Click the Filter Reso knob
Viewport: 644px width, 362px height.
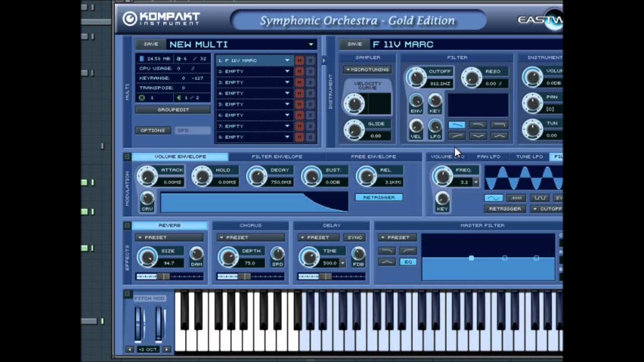coord(471,77)
